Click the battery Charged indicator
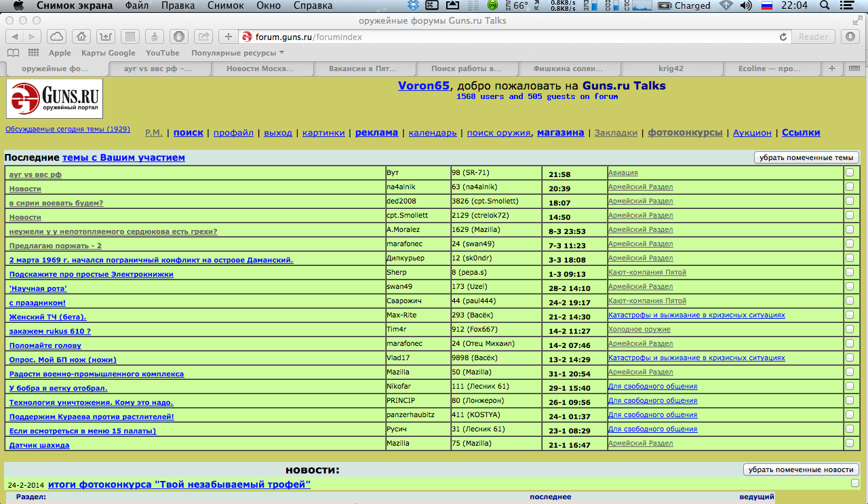 pos(685,6)
